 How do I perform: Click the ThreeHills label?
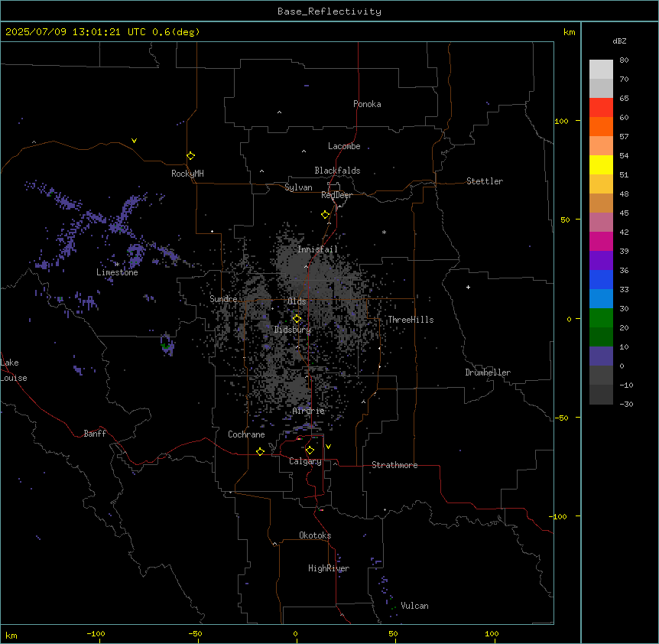411,320
